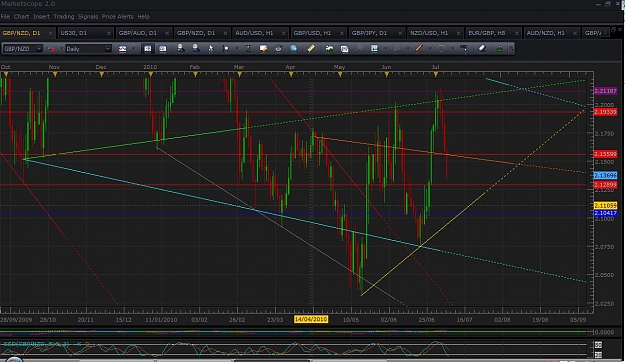Select the orange trend line tool

coord(419,48)
